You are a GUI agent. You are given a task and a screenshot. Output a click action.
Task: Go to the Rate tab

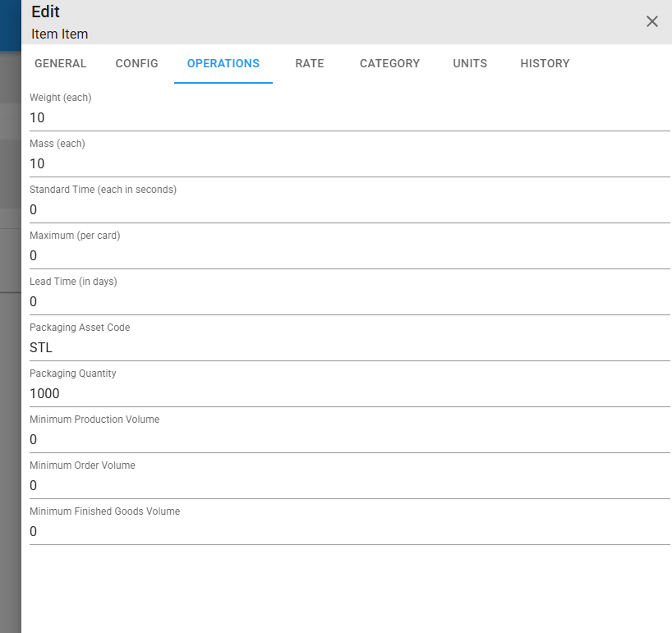coord(310,63)
